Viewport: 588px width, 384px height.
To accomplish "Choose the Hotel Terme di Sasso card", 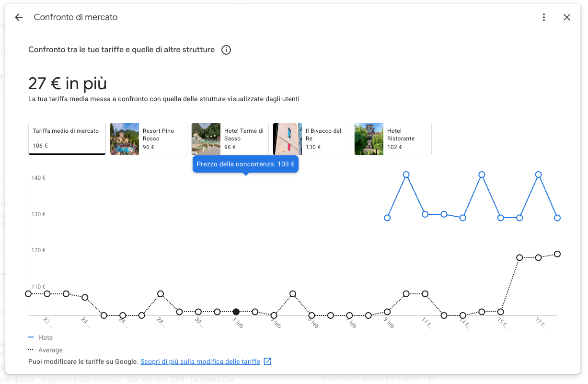I will (230, 139).
